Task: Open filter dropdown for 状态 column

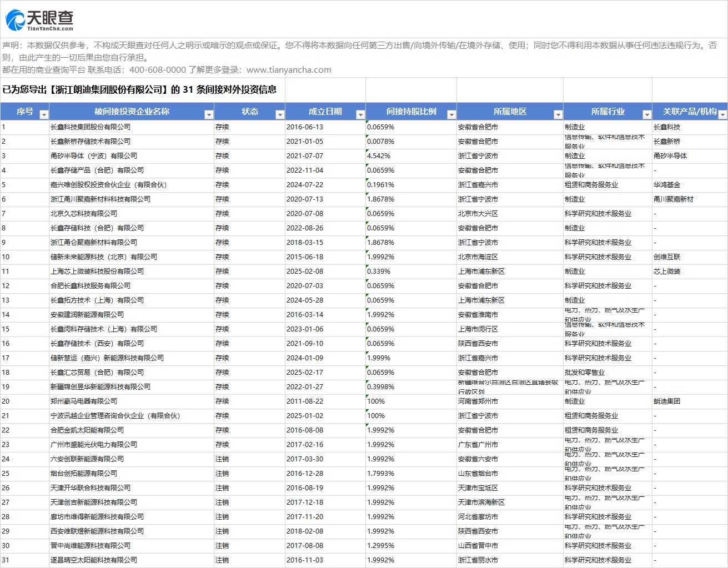Action: [280, 115]
